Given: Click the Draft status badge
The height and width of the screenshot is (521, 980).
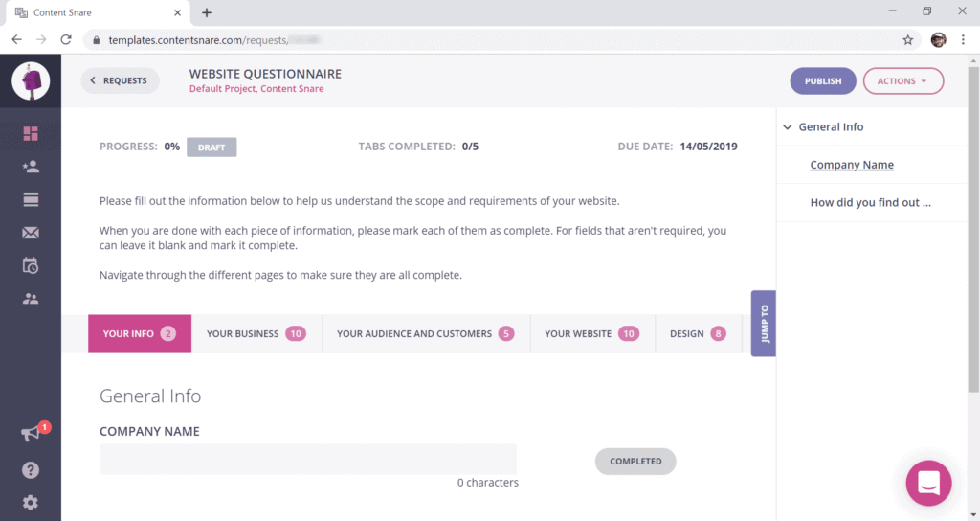Looking at the screenshot, I should (x=212, y=147).
